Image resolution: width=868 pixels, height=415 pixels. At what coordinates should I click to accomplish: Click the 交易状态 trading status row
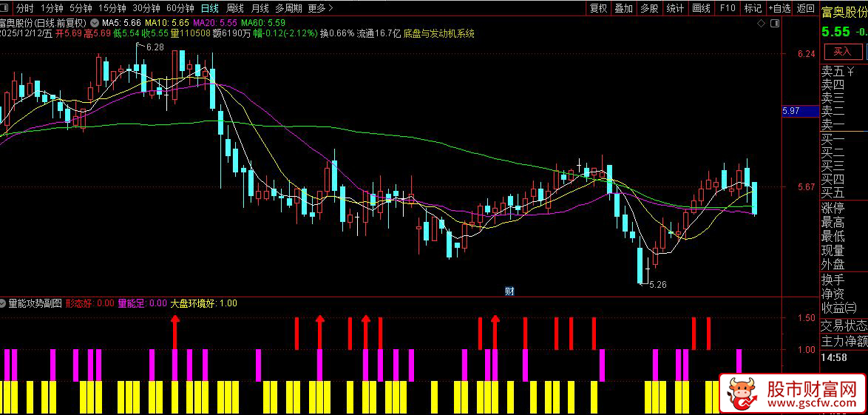tap(844, 325)
